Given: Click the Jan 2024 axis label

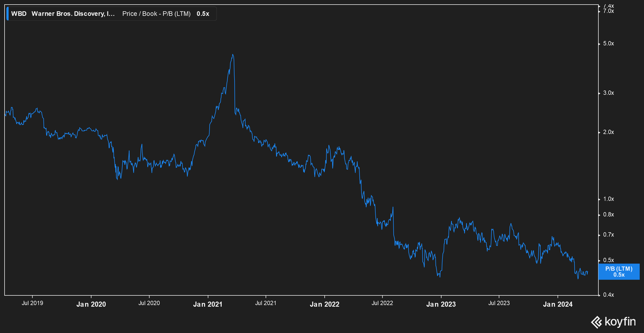Looking at the screenshot, I should click(x=558, y=304).
